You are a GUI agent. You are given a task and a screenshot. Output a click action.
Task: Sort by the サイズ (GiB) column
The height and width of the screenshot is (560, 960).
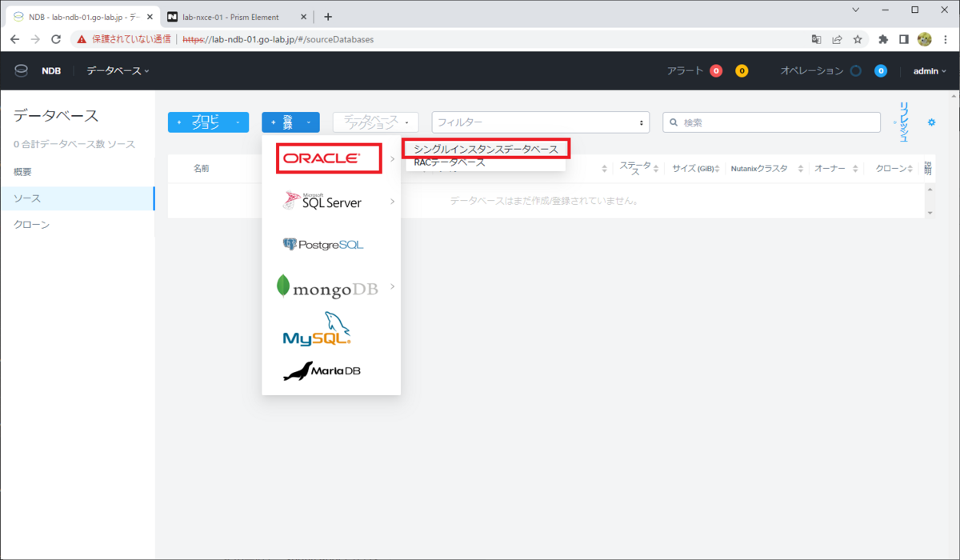click(695, 169)
